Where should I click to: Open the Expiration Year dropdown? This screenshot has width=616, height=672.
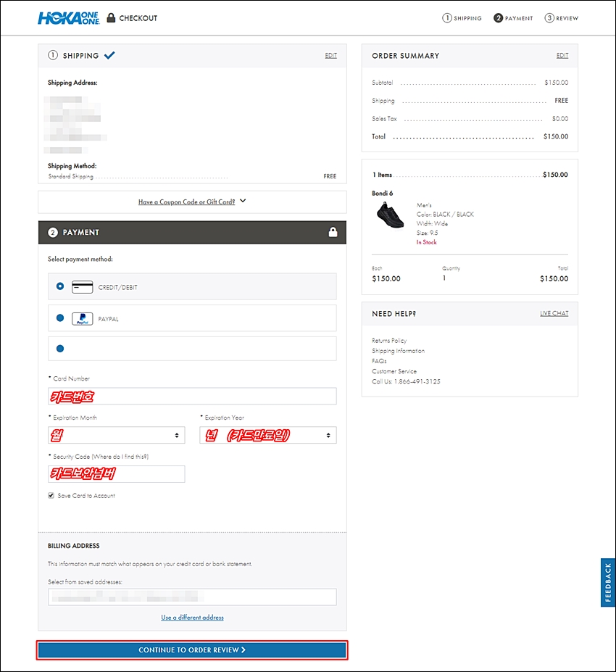268,435
